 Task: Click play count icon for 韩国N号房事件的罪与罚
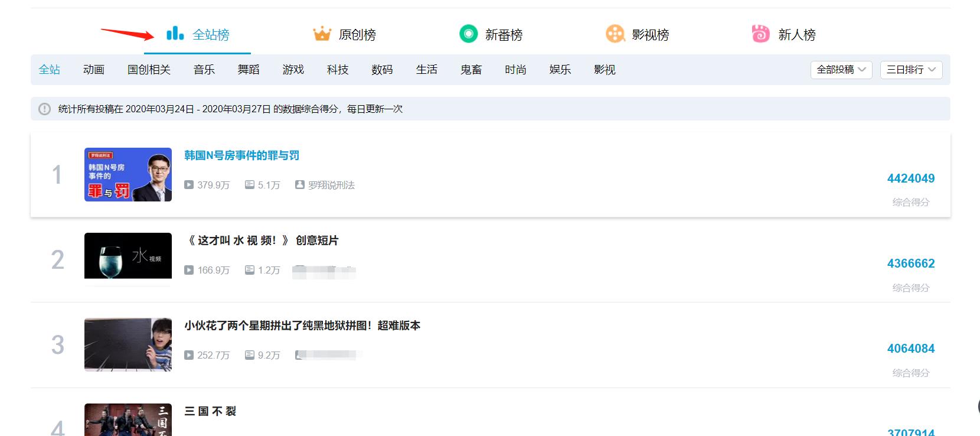click(189, 185)
